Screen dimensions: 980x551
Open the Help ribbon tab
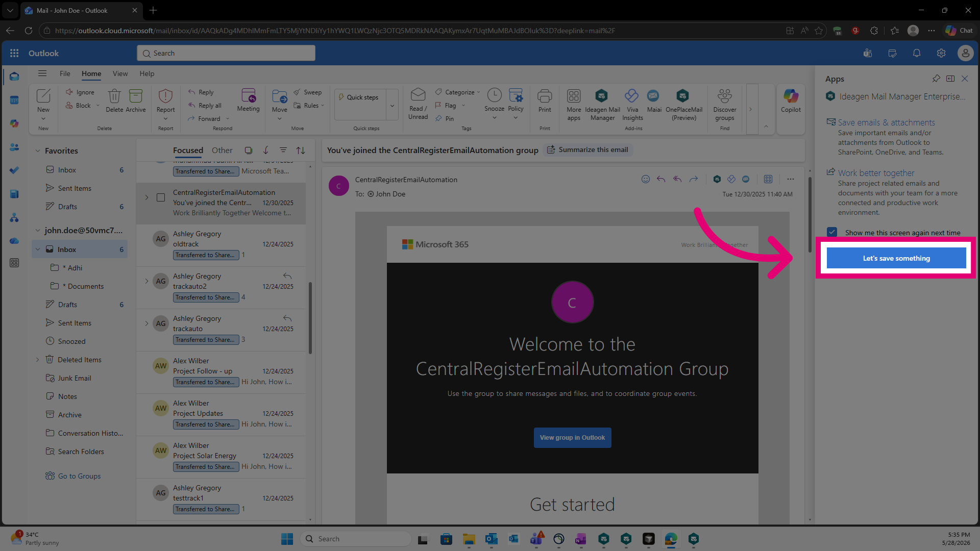(147, 73)
